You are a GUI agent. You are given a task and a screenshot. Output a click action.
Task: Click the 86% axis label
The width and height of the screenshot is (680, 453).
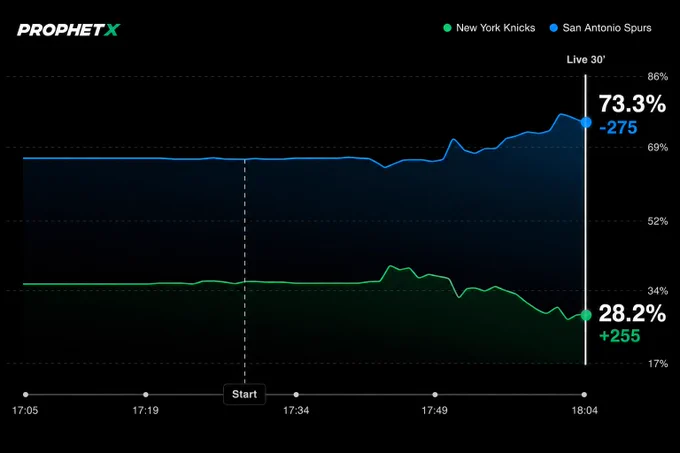pos(658,77)
